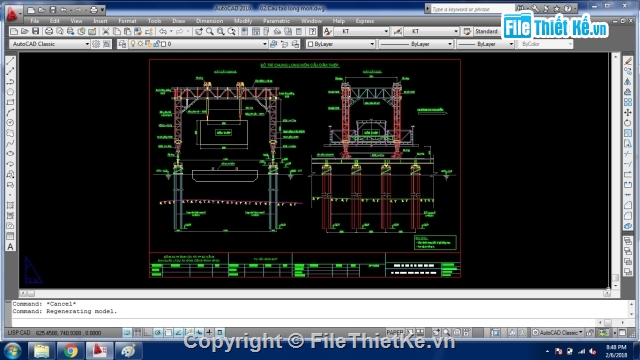Select the Multiline Text A tool
The height and width of the screenshot is (360, 640).
(x=10, y=247)
